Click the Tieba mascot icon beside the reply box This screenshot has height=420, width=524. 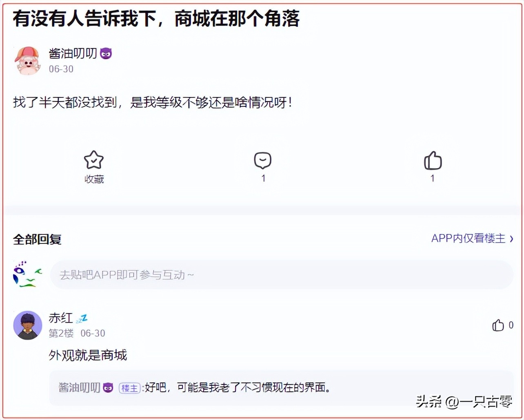[x=26, y=274]
